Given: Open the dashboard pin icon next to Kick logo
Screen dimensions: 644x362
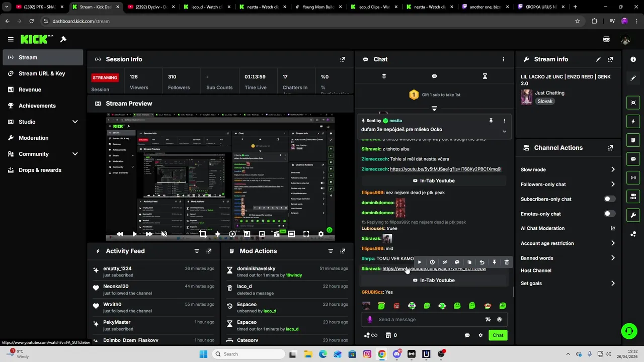Looking at the screenshot, I should tap(63, 39).
